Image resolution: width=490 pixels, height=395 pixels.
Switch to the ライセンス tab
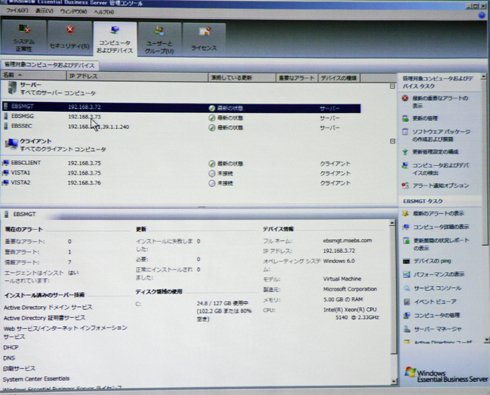pos(204,39)
